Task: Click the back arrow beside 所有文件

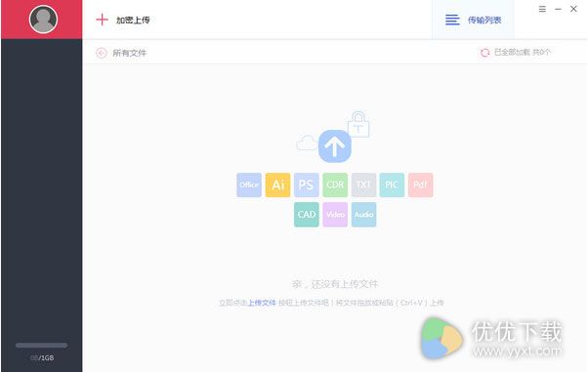Action: tap(102, 53)
